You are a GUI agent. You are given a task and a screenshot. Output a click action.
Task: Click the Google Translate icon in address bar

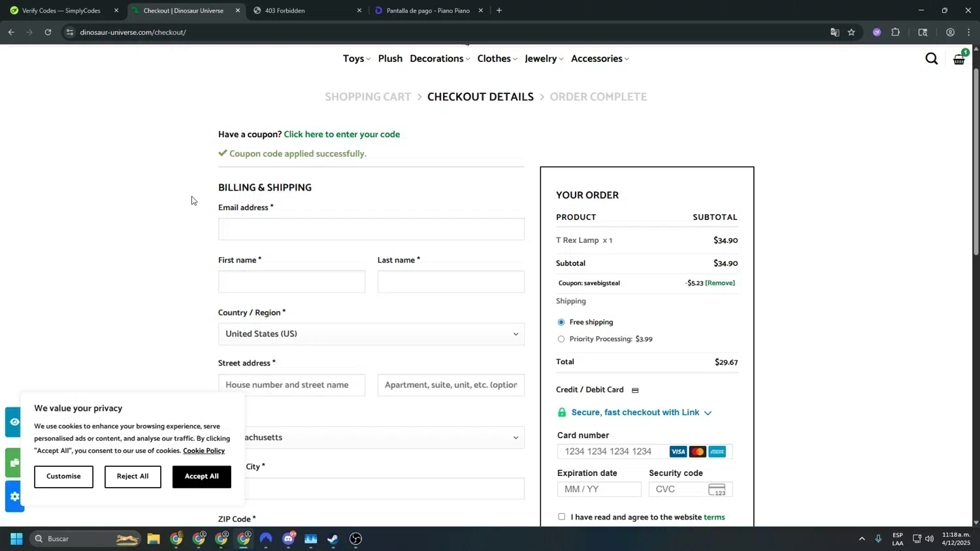(834, 32)
